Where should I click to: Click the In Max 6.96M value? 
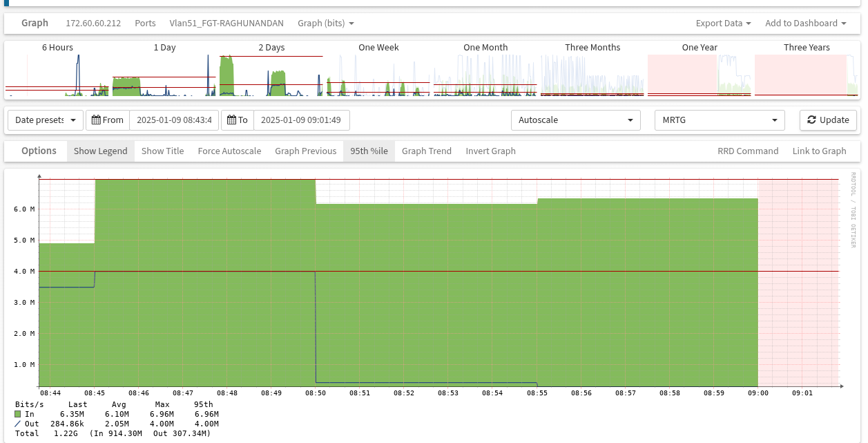pyautogui.click(x=162, y=414)
